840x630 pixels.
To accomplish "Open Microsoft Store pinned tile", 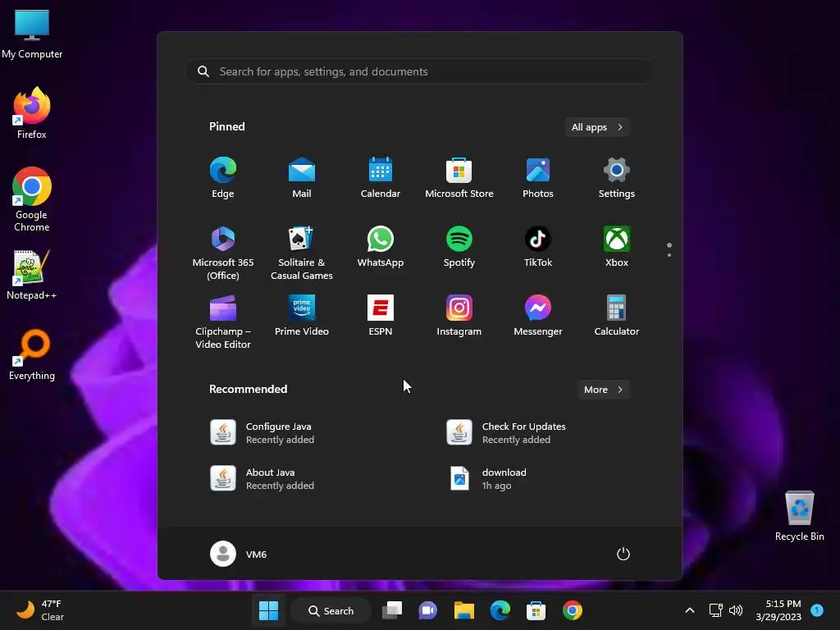I will coord(459,178).
